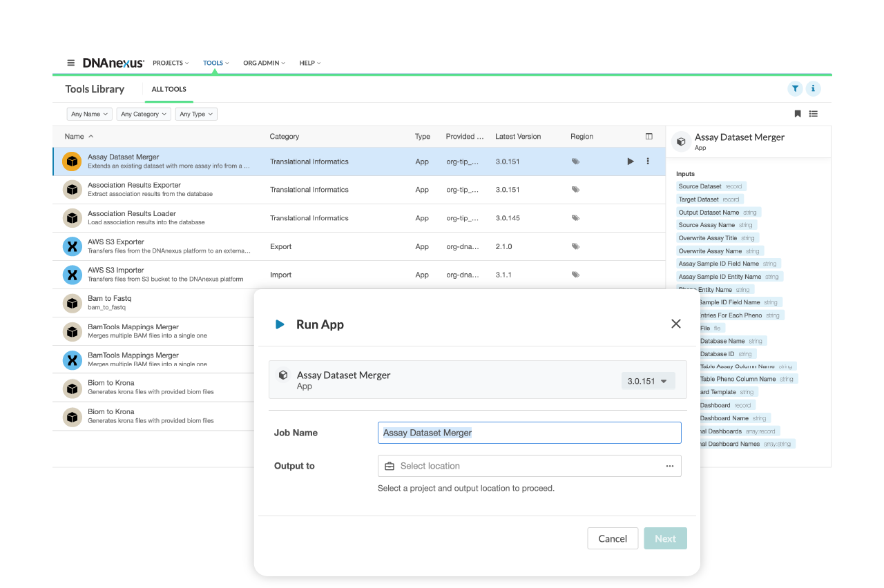Viewport: 884px width, 588px height.
Task: Click the Source Dataset input tag
Action: [x=711, y=186]
